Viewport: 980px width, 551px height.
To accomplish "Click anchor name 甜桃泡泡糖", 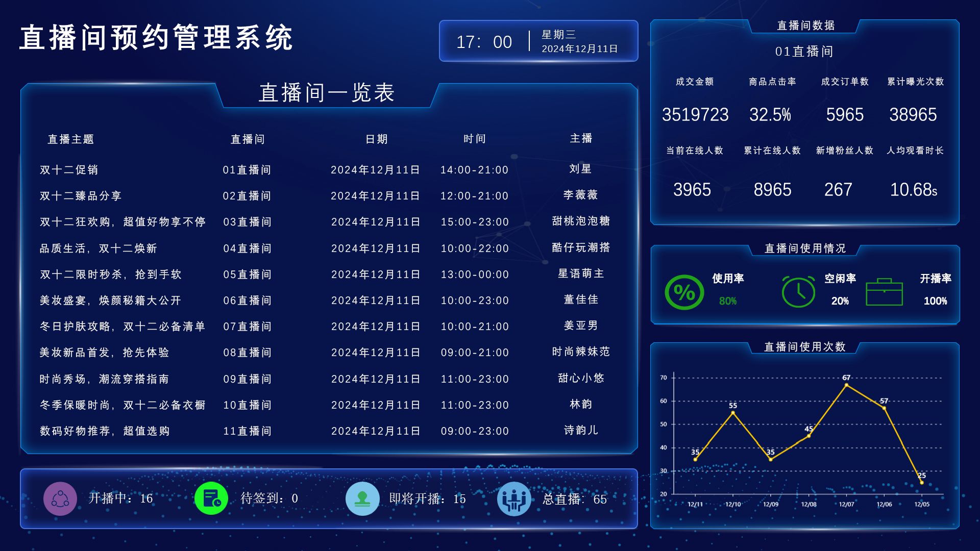I will point(581,221).
